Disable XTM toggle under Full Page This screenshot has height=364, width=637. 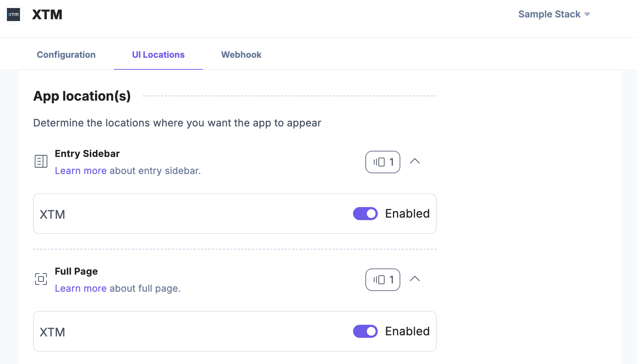pyautogui.click(x=365, y=331)
